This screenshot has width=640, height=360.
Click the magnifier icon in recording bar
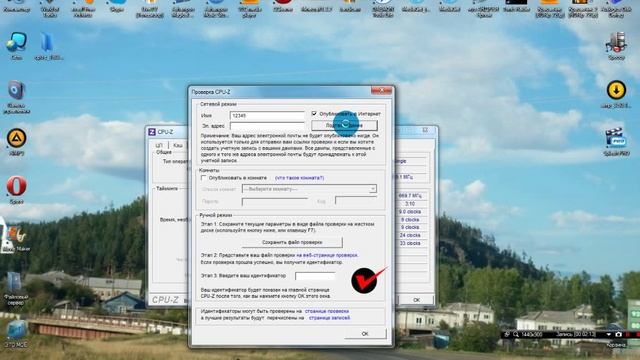pos(516,334)
